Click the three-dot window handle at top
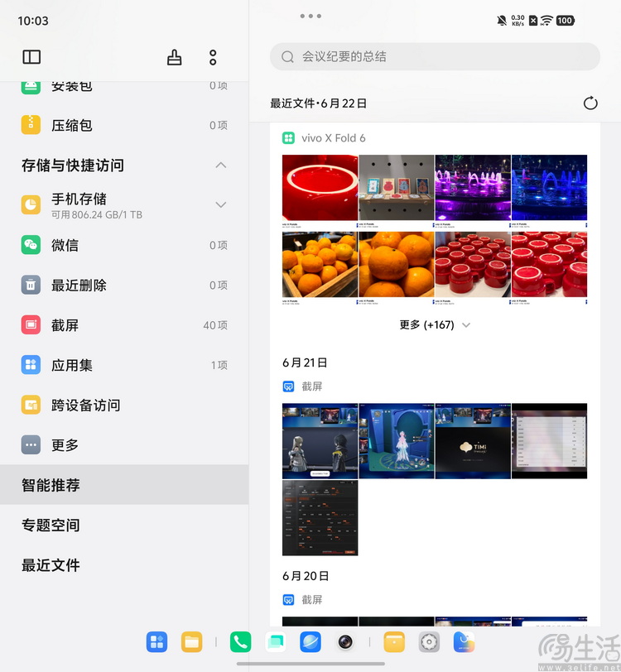The image size is (621, 672). click(310, 16)
